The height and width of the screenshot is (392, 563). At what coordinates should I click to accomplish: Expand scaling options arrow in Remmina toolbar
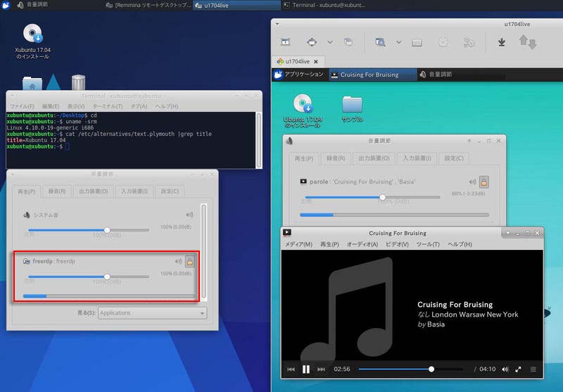pyautogui.click(x=398, y=42)
